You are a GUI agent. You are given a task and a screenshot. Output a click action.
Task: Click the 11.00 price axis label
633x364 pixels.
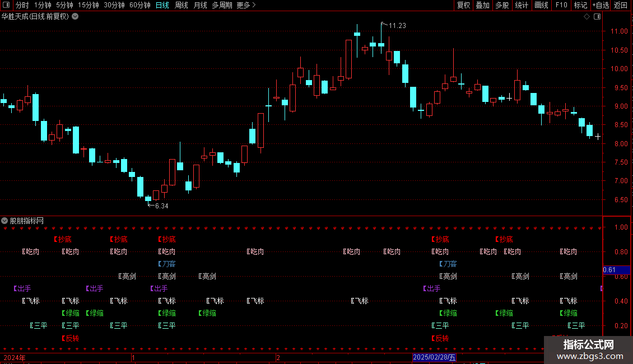tap(619, 31)
